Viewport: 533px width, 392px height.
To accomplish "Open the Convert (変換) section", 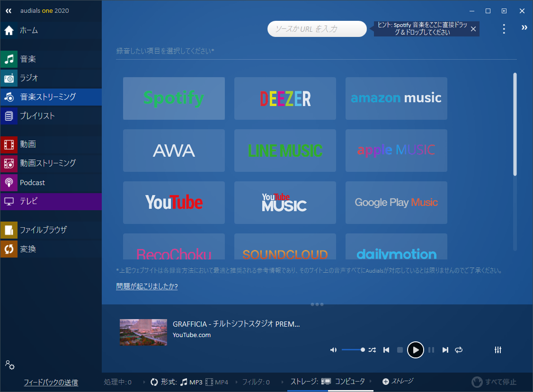I will click(51, 249).
